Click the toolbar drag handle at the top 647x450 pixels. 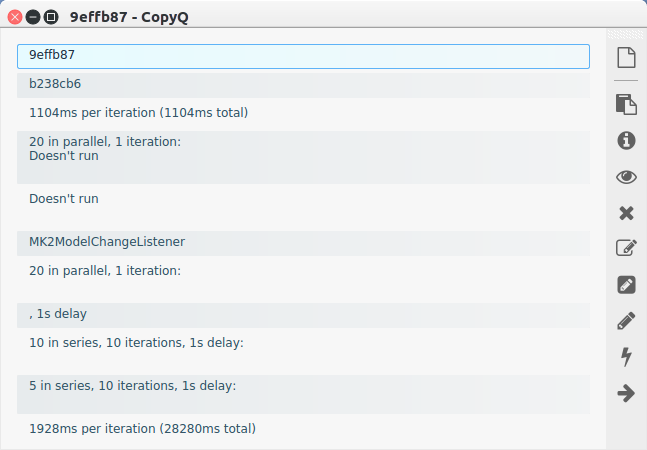[x=626, y=34]
